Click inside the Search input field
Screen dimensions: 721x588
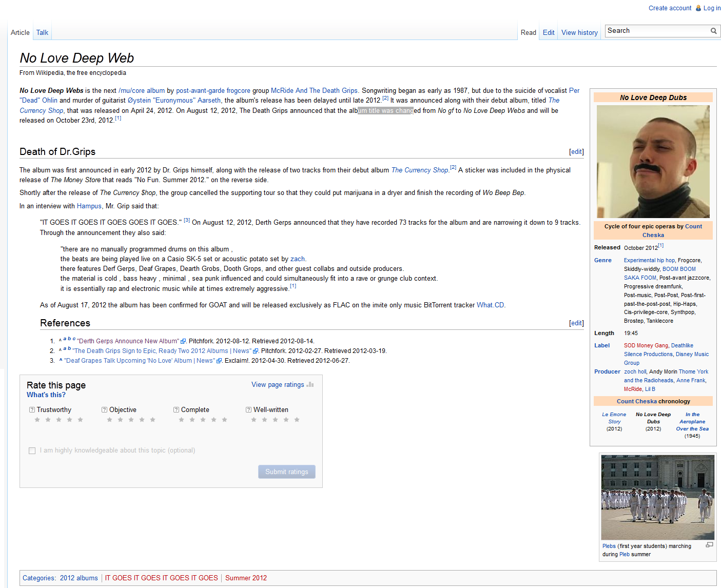coord(656,31)
